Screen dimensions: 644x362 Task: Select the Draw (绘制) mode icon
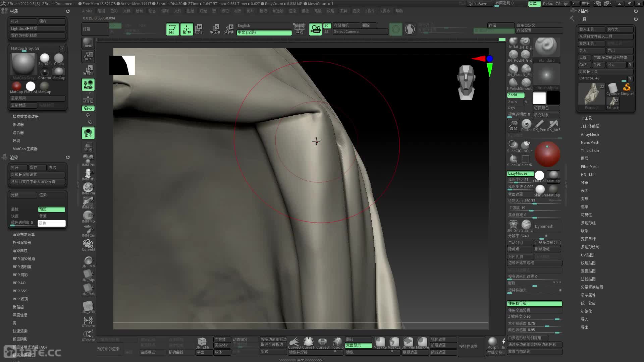click(186, 29)
